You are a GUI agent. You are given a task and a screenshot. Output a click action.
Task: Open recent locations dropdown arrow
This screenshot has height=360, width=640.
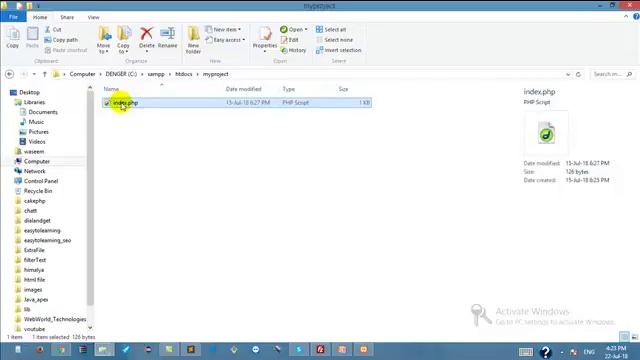click(34, 74)
